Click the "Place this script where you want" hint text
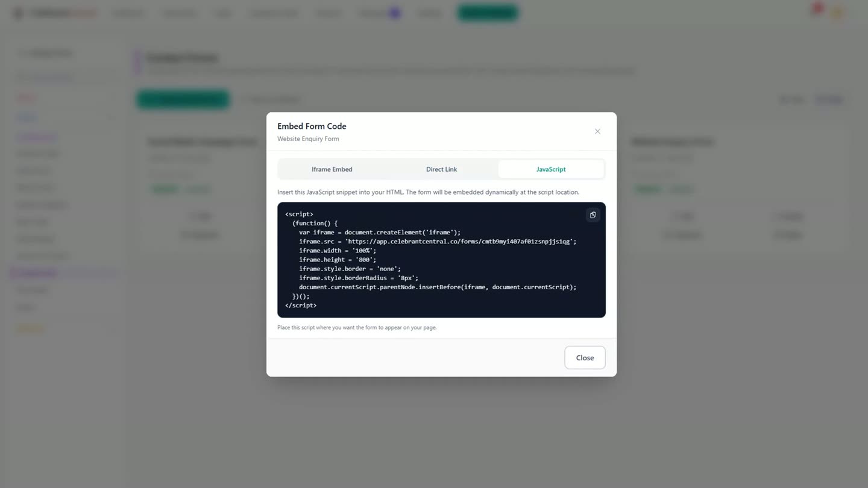 pos(357,328)
